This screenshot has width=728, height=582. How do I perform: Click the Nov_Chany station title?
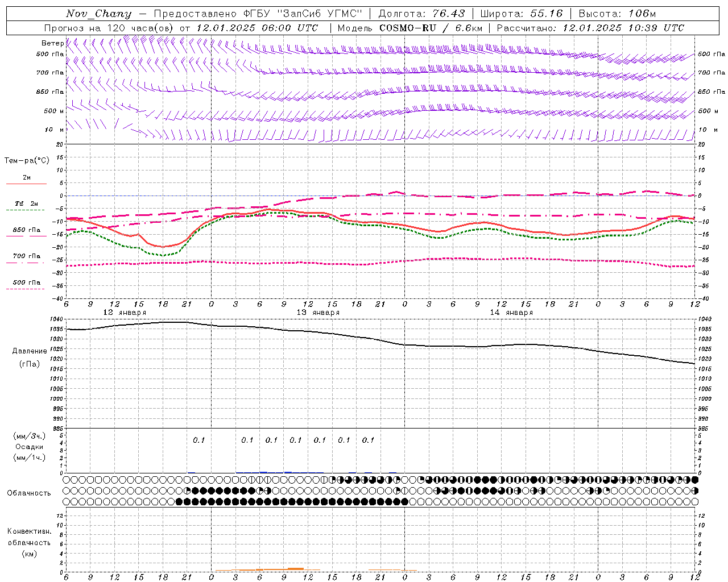pyautogui.click(x=98, y=14)
